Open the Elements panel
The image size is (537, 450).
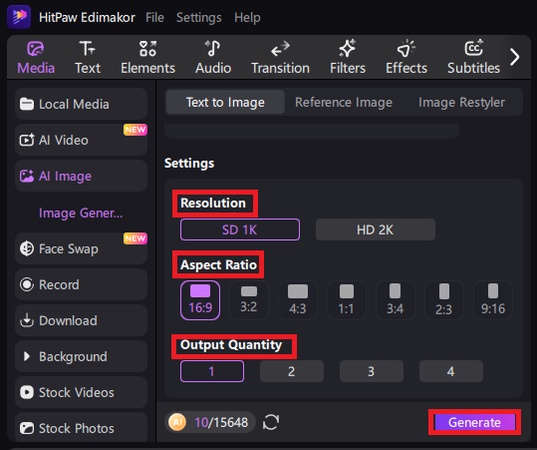pyautogui.click(x=148, y=58)
